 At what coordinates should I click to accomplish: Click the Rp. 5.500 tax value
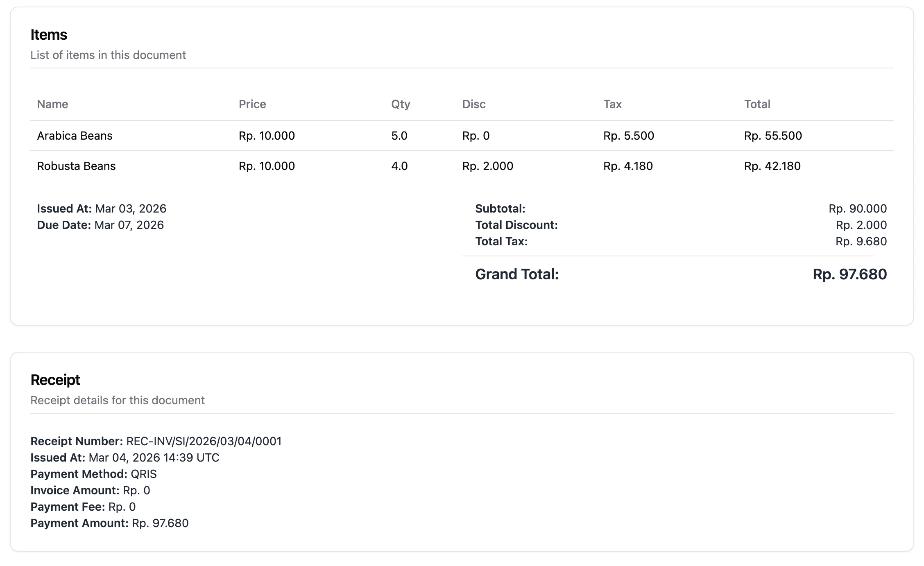pos(629,136)
